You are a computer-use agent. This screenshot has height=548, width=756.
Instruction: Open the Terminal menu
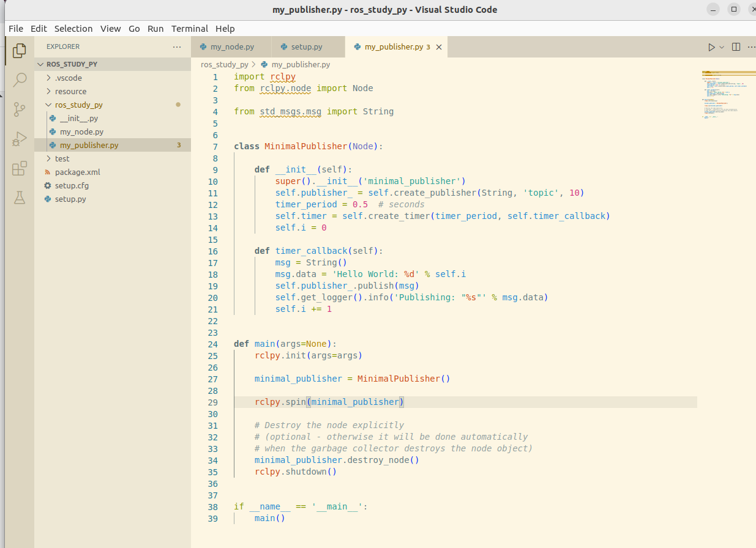click(x=190, y=28)
